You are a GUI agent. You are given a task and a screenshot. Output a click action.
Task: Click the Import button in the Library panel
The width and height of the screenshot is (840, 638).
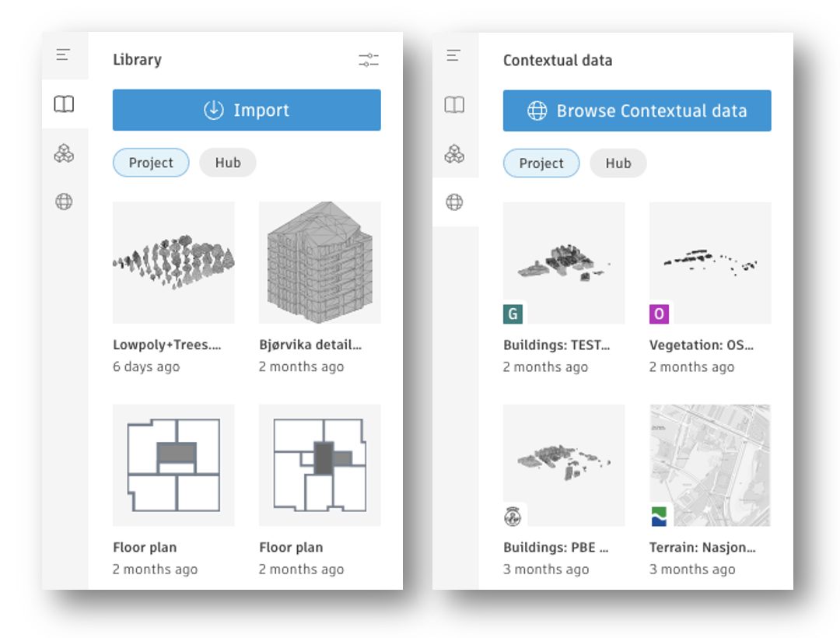pos(246,110)
